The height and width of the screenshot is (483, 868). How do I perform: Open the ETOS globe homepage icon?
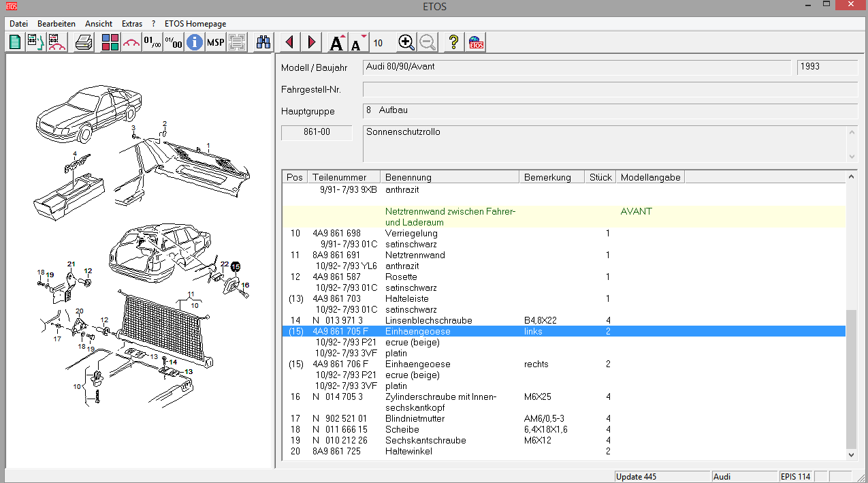click(x=476, y=42)
